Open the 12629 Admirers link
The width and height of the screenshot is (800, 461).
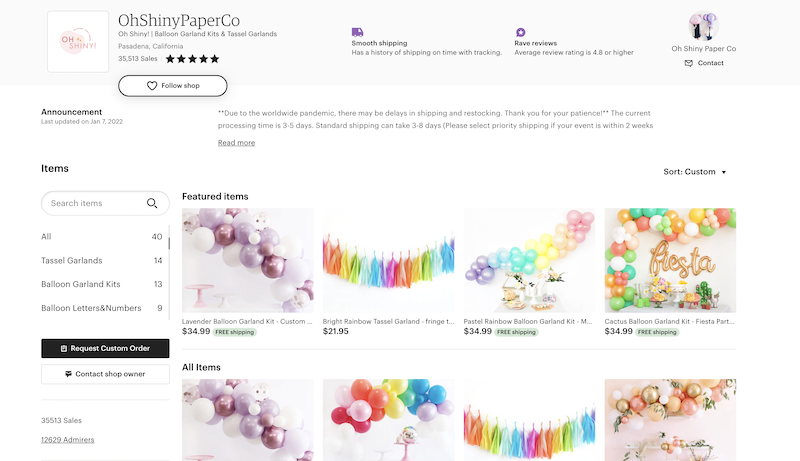[x=69, y=439]
